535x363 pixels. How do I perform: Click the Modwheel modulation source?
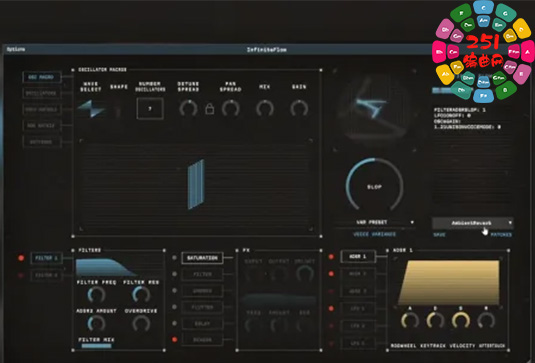pyautogui.click(x=403, y=346)
